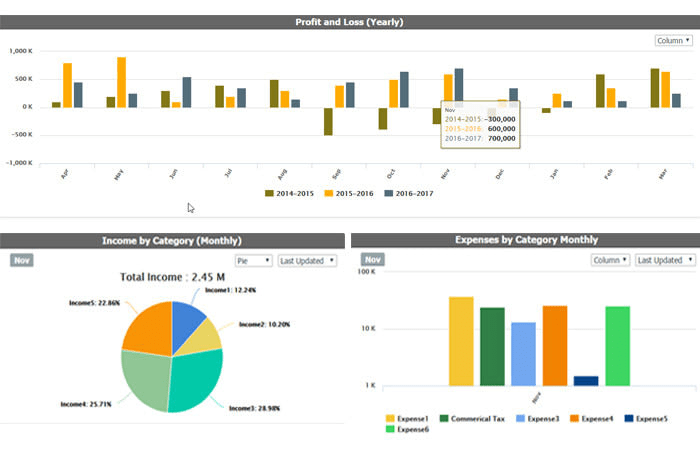Toggle the Expense6 legend entry

[x=408, y=429]
